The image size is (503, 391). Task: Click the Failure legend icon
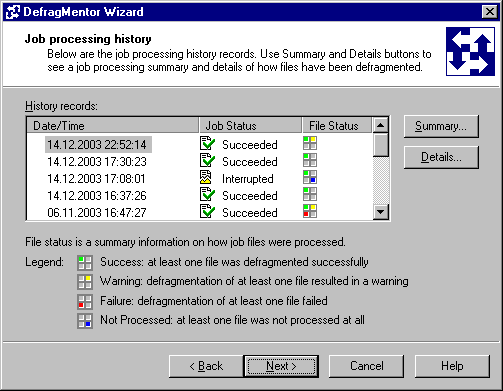pyautogui.click(x=85, y=302)
